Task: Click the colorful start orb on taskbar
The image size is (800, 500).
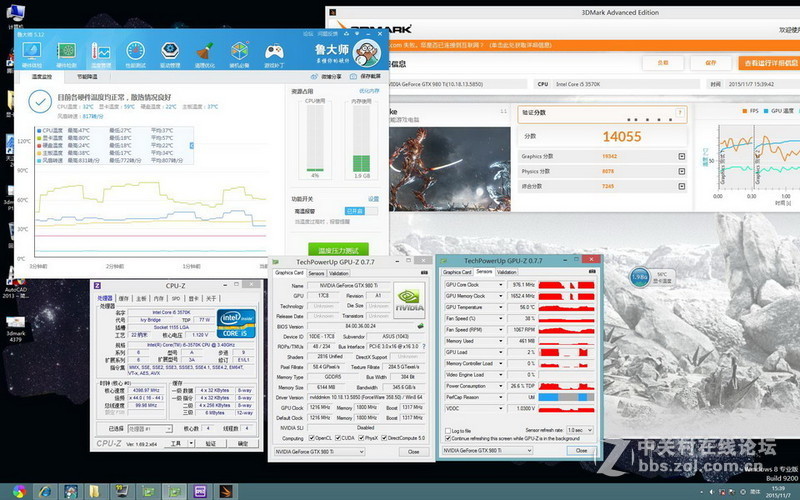Action: [x=19, y=491]
